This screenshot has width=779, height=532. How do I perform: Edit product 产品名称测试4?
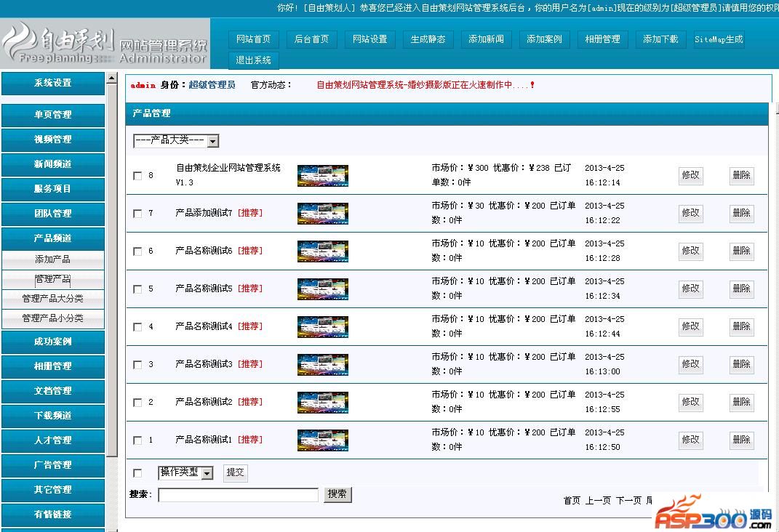point(690,326)
